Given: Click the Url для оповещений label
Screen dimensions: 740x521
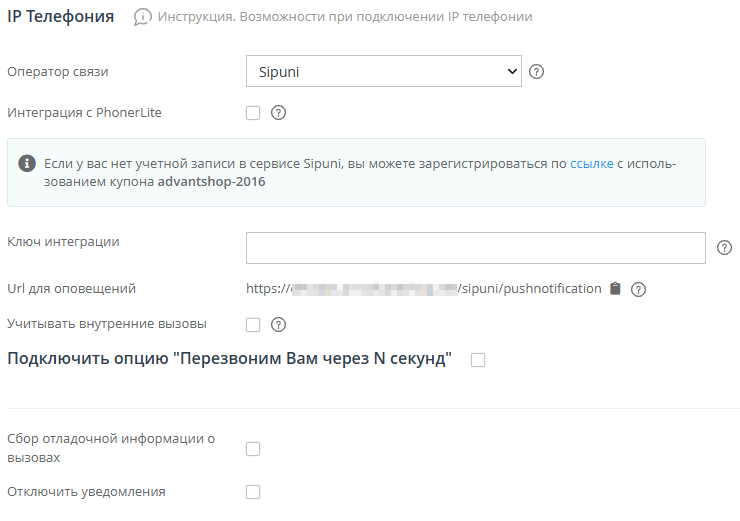Looking at the screenshot, I should pos(71,288).
